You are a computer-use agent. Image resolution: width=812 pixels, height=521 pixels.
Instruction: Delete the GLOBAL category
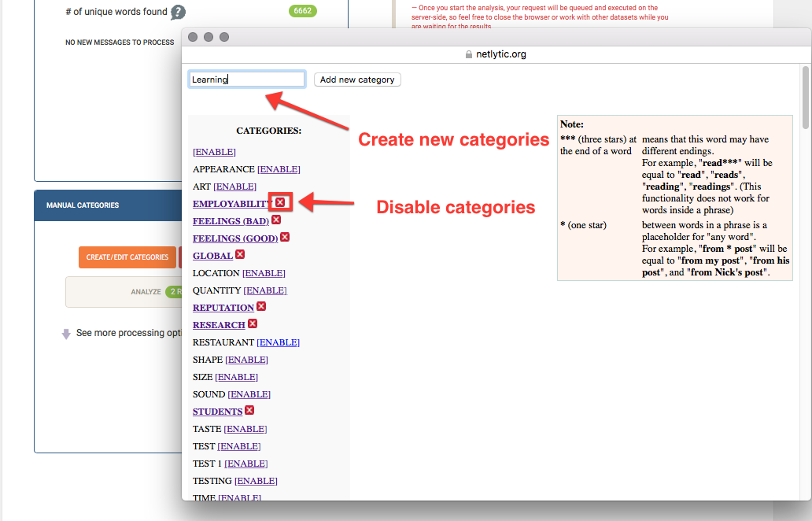tap(240, 255)
